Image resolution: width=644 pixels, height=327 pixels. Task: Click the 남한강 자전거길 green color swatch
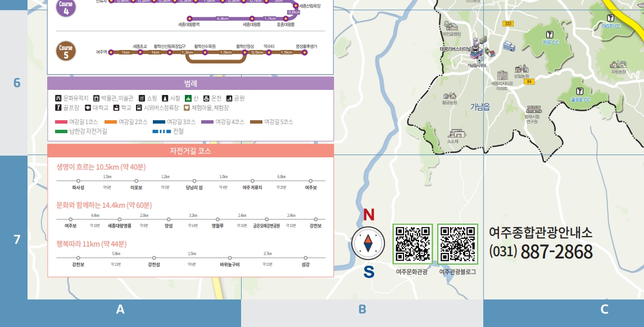tap(61, 131)
